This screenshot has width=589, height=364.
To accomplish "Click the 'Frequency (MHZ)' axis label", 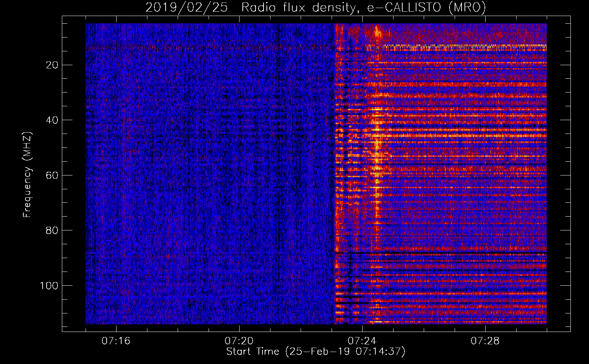I will point(27,175).
